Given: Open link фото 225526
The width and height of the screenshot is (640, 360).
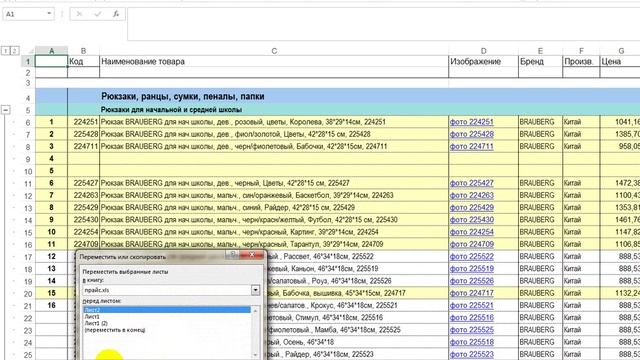Looking at the screenshot, I should pos(471,281).
